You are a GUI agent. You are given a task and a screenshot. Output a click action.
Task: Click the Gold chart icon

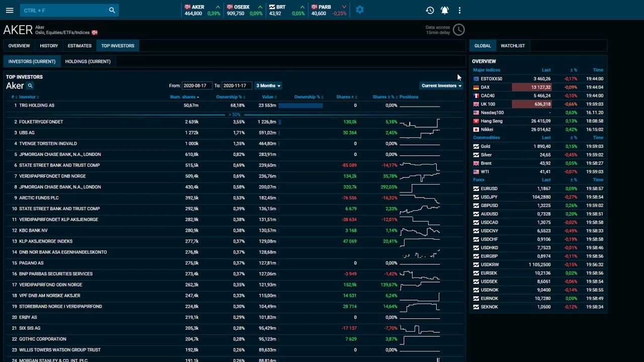coord(476,146)
